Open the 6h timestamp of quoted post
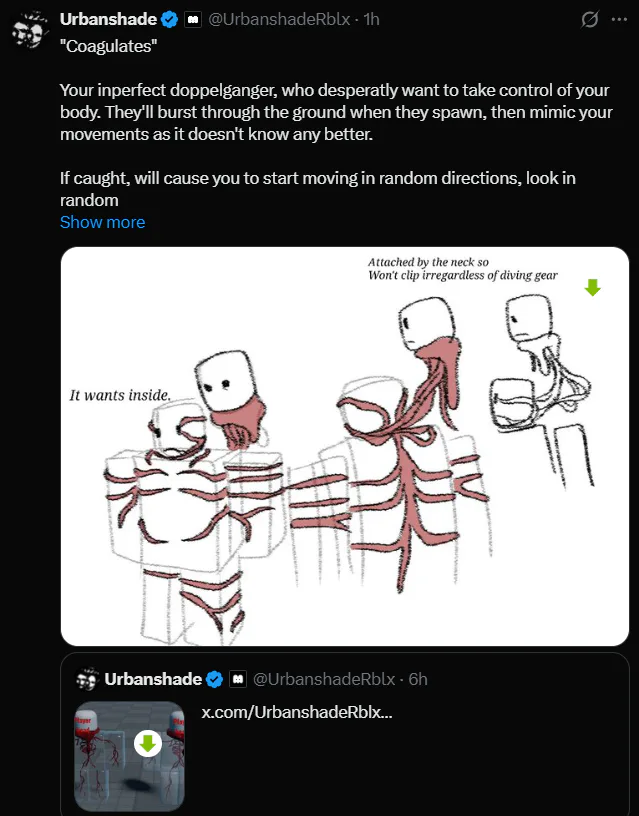 416,680
